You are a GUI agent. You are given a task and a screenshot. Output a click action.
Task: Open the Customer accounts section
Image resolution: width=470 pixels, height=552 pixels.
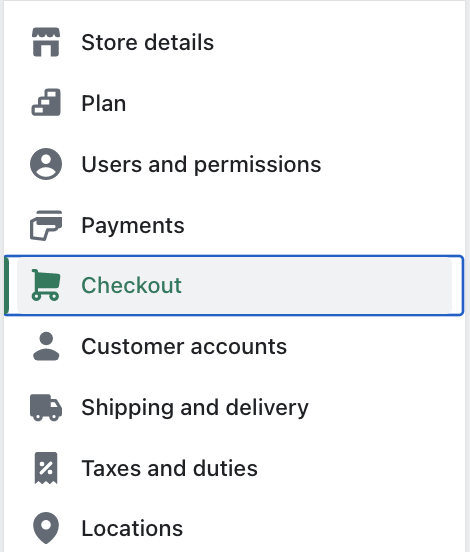pos(184,346)
